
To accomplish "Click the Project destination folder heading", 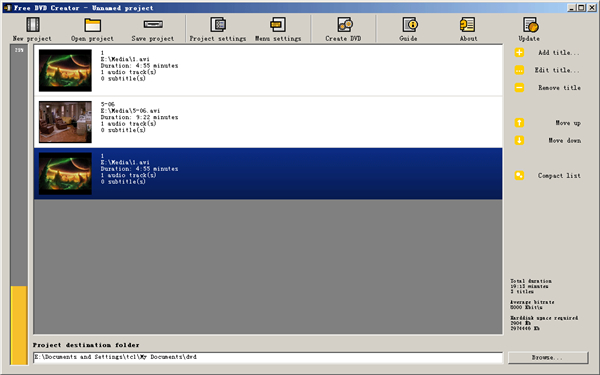I will click(86, 345).
